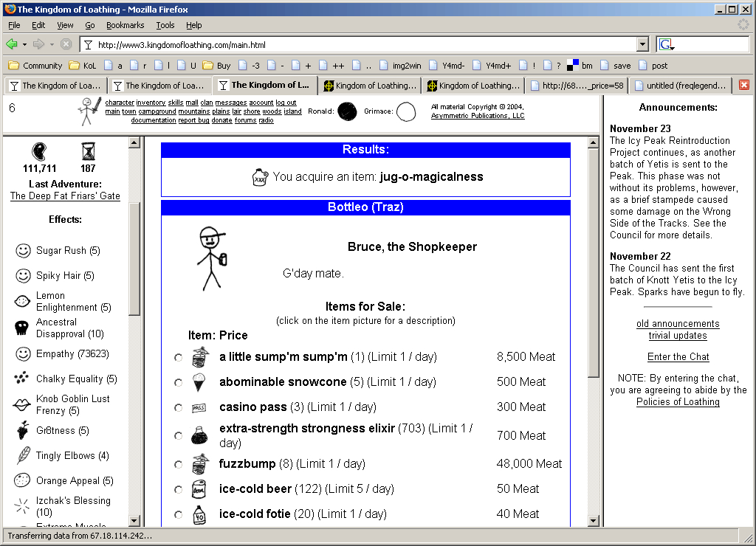Screen dimensions: 756x546
Task: Go to the campground link
Action: click(157, 111)
